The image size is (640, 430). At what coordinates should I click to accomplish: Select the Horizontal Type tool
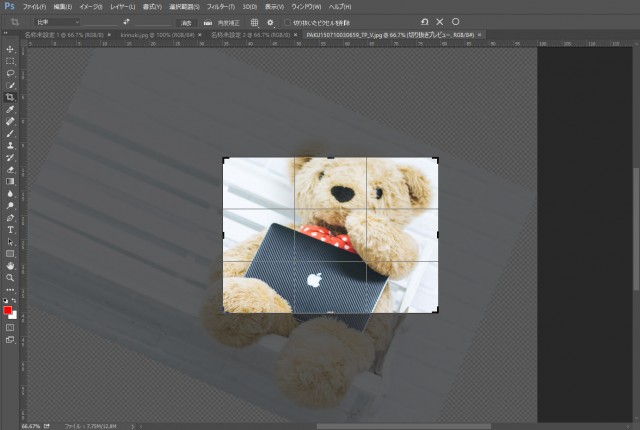(10, 229)
